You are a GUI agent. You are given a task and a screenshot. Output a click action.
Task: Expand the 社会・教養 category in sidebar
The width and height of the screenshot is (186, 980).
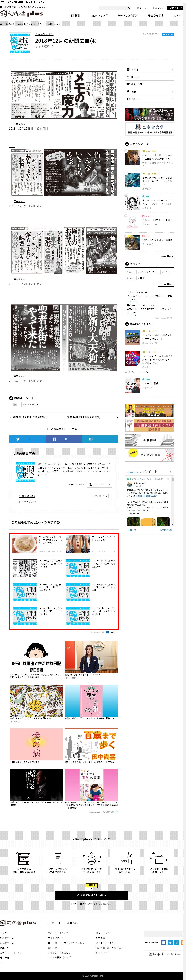point(150,84)
